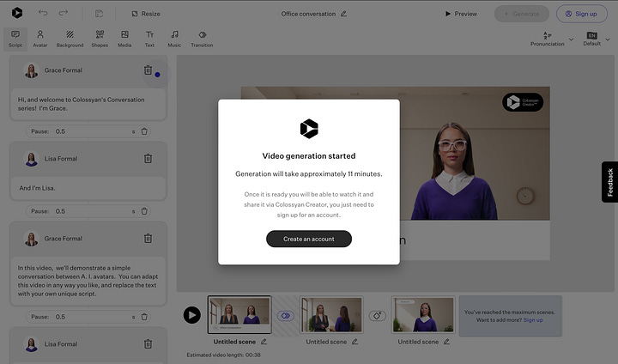Click the avatar in the video canvas
The image size is (618, 364).
[454, 171]
